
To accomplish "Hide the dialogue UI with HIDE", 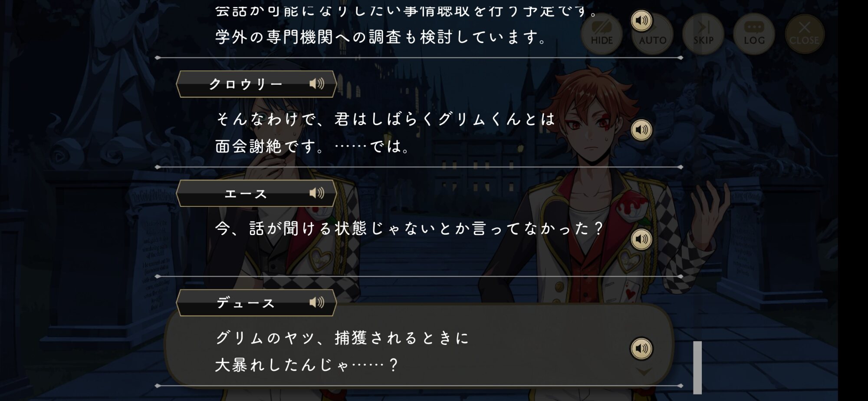I will pyautogui.click(x=602, y=34).
